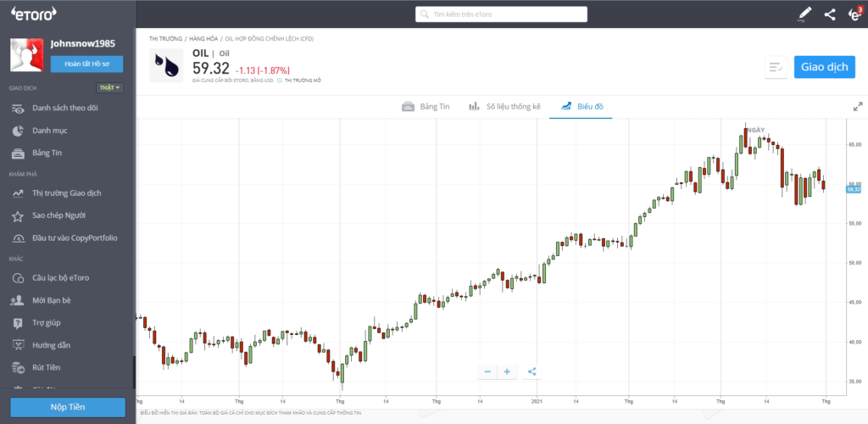
Task: Click the Câu lạc bộ eToro icon
Action: pyautogui.click(x=19, y=278)
